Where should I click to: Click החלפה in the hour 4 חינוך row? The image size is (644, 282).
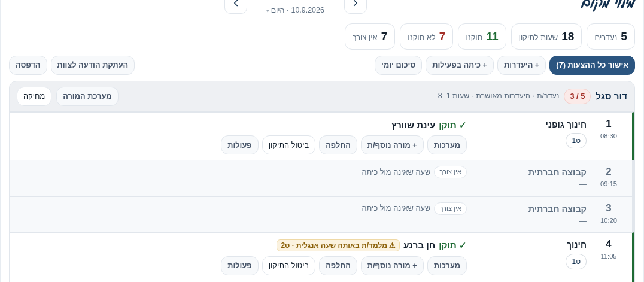click(338, 266)
